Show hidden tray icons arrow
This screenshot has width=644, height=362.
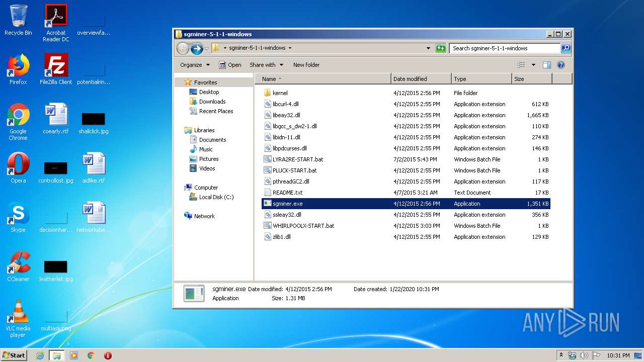[561, 355]
